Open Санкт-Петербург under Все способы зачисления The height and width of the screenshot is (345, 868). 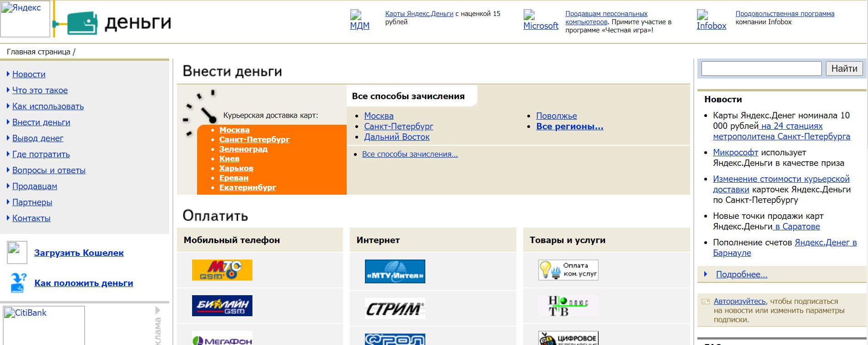(x=398, y=126)
